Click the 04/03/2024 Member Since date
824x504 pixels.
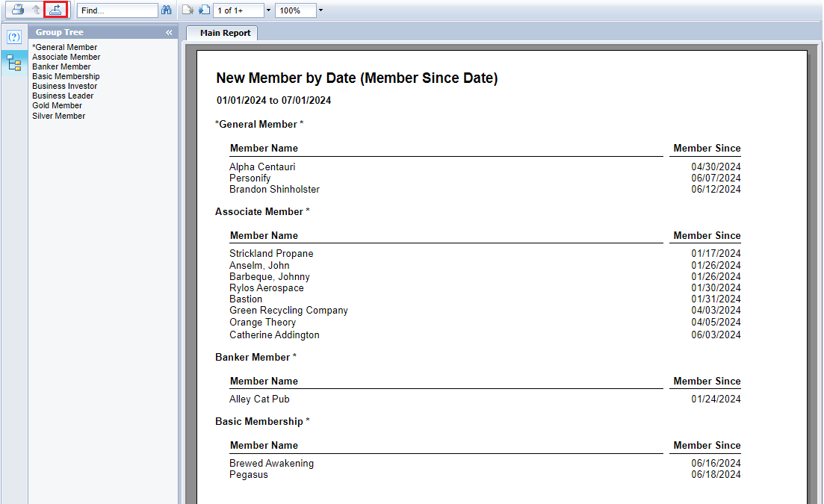click(716, 311)
